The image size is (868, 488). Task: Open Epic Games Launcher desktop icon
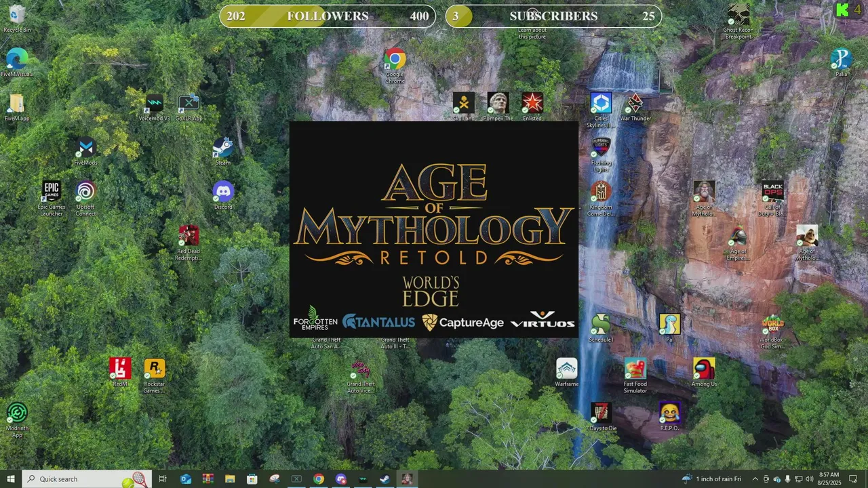pyautogui.click(x=52, y=199)
